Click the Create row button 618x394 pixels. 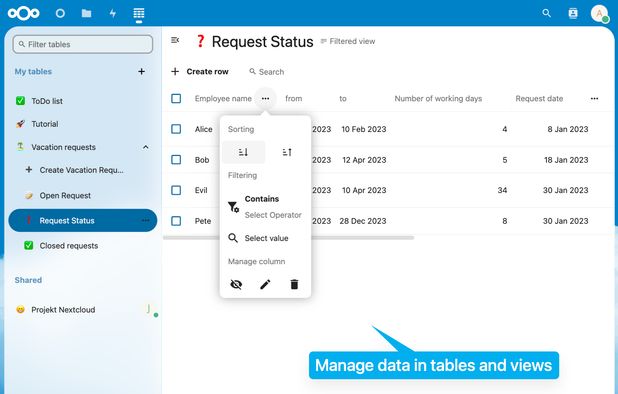coord(200,72)
